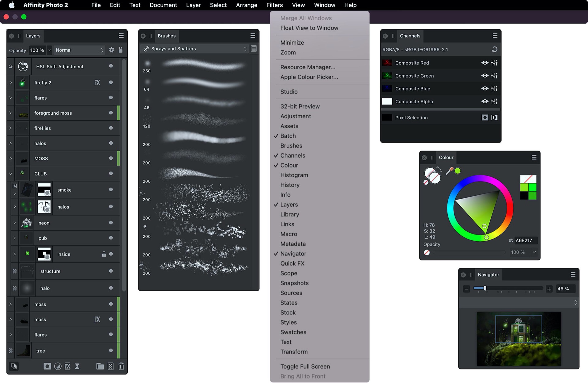Toggle visibility of Composite Red channel

click(x=485, y=63)
